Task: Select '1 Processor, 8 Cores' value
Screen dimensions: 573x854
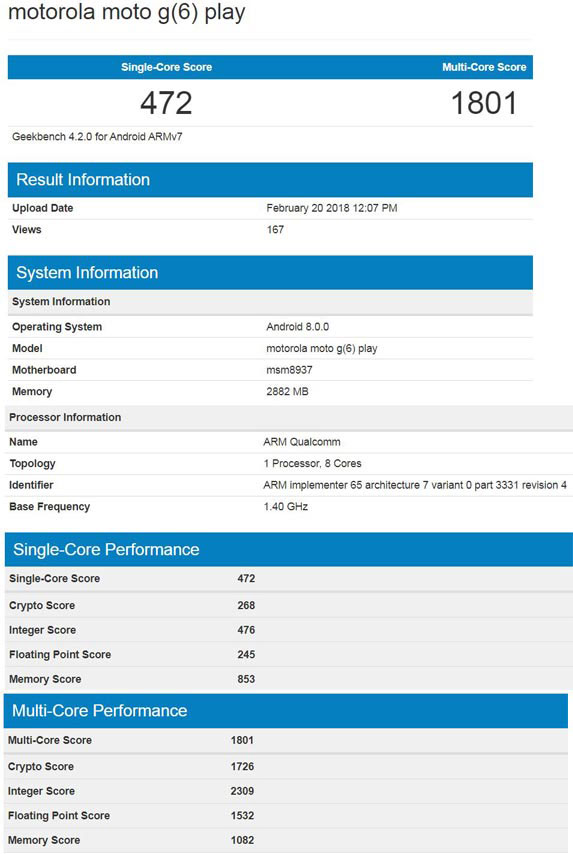Action: pos(312,463)
